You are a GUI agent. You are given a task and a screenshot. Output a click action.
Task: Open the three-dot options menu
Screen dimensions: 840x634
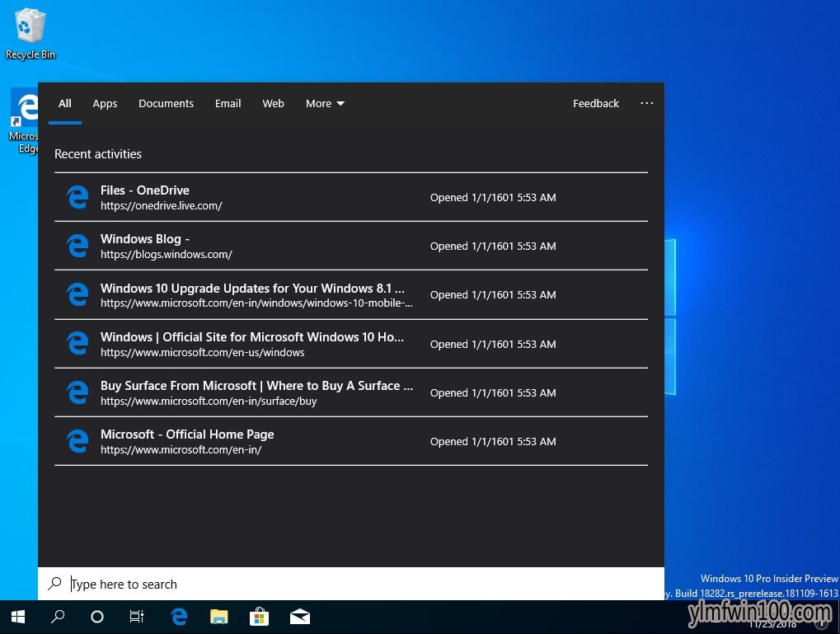point(646,103)
